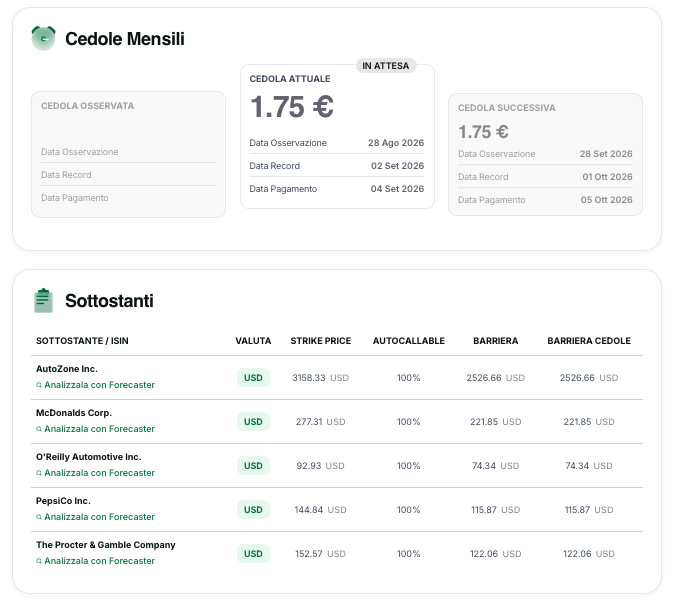674x605 pixels.
Task: Click the payment date 05 Ott 2026
Action: click(x=606, y=200)
